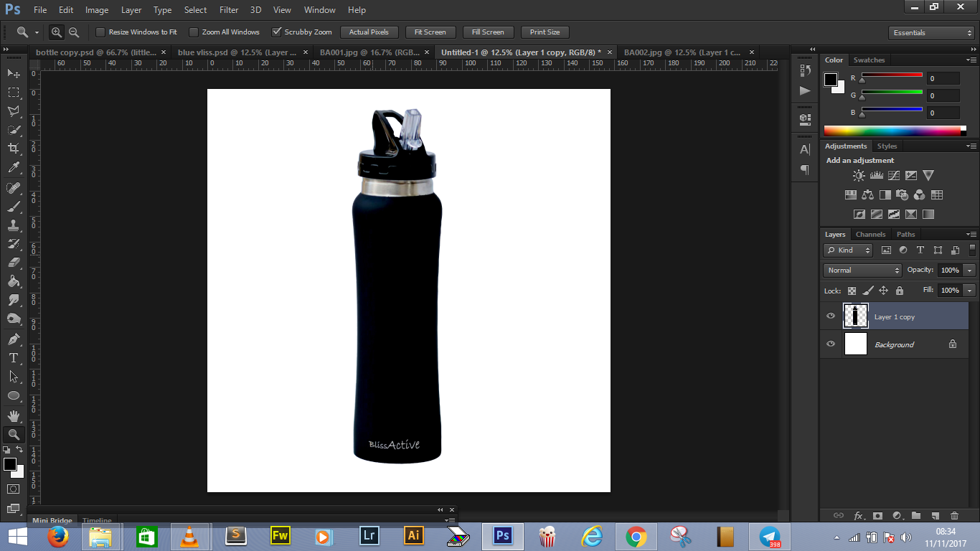
Task: Hide the Background layer
Action: [830, 344]
